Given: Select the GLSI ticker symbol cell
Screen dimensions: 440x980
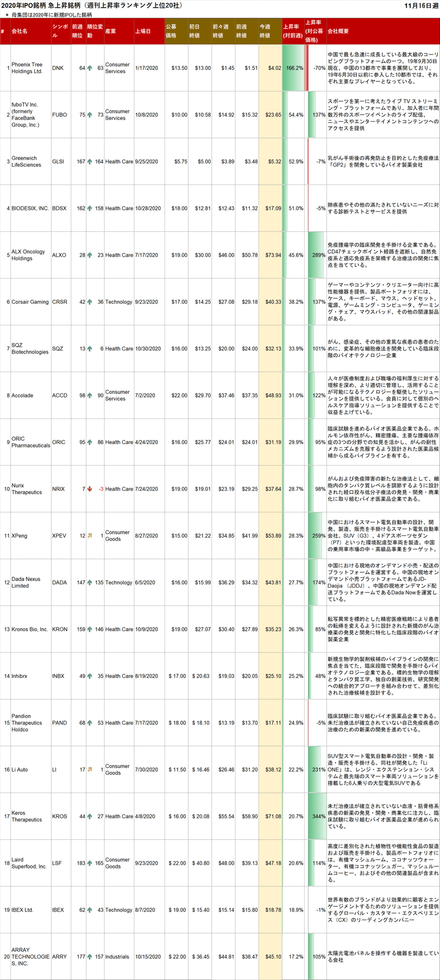Looking at the screenshot, I should click(x=61, y=162).
